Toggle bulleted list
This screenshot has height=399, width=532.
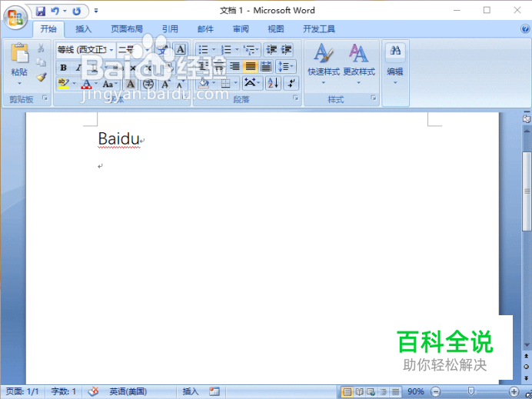pos(203,50)
